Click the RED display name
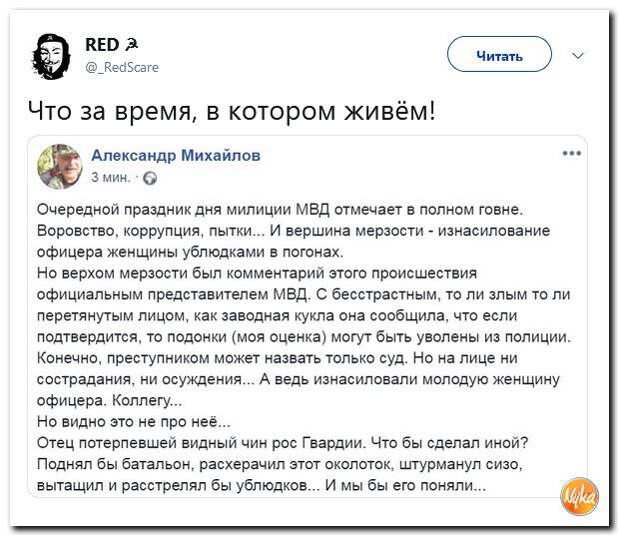The height and width of the screenshot is (537, 620). [102, 44]
